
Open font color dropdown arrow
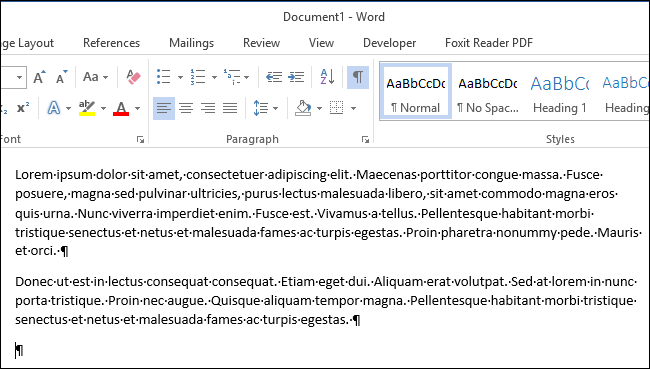137,108
